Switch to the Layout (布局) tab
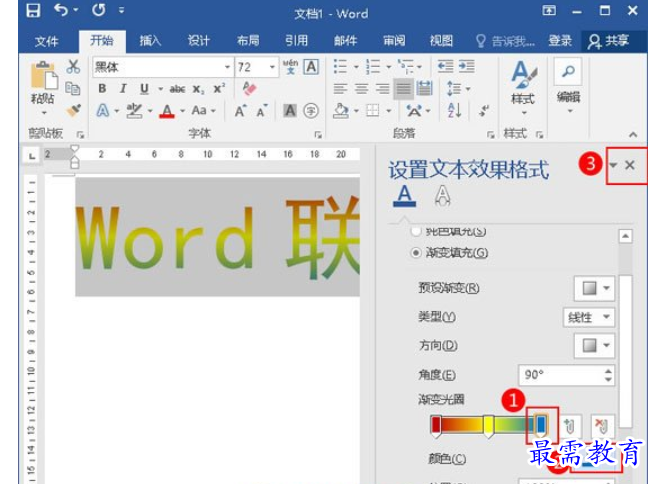 248,41
